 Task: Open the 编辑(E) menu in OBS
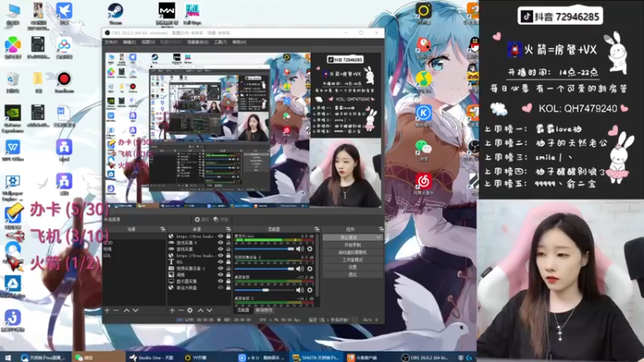tap(130, 42)
